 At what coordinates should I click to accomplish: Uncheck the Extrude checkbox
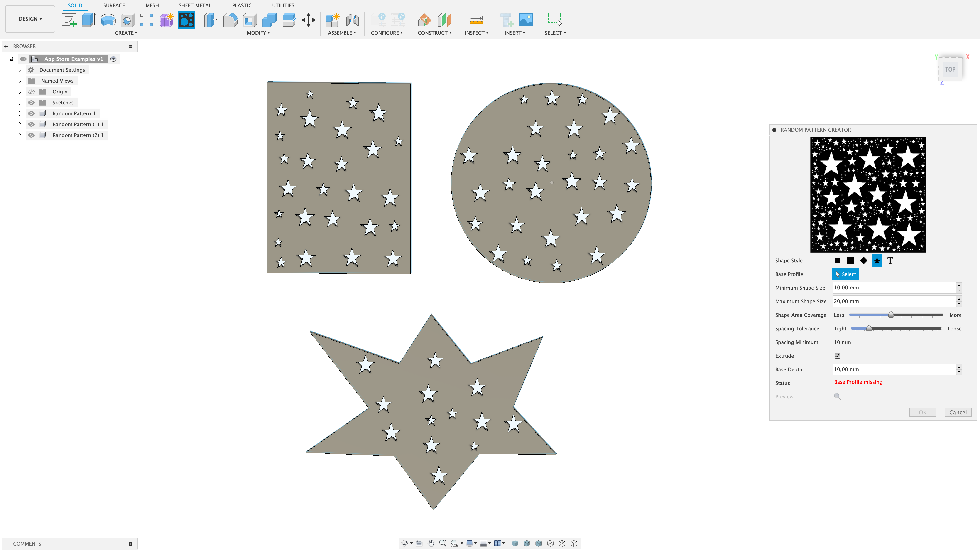tap(837, 355)
